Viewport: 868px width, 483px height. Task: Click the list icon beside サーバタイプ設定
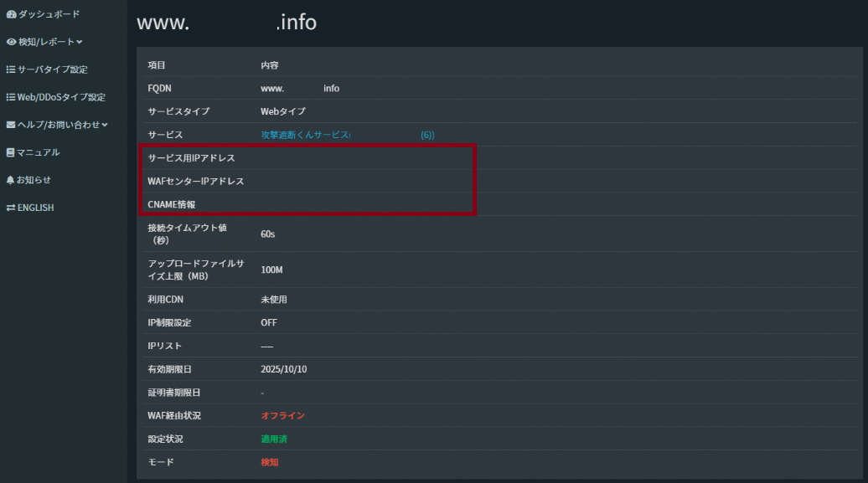[x=11, y=69]
